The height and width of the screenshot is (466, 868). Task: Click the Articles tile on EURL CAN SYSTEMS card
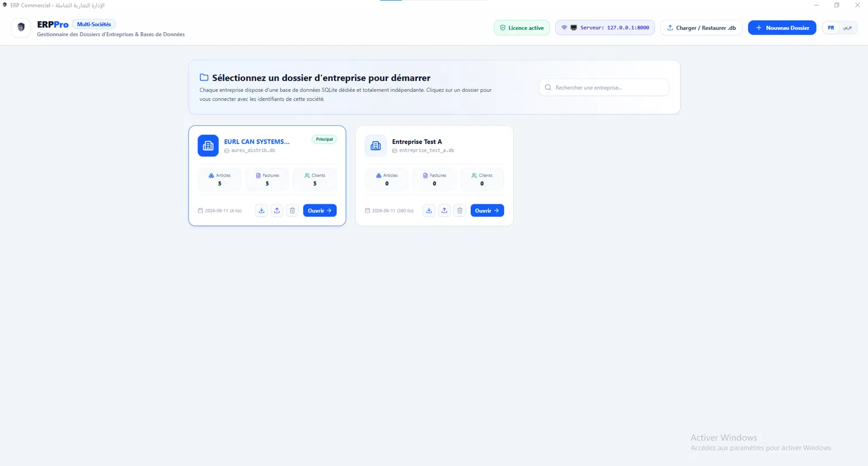pos(220,180)
